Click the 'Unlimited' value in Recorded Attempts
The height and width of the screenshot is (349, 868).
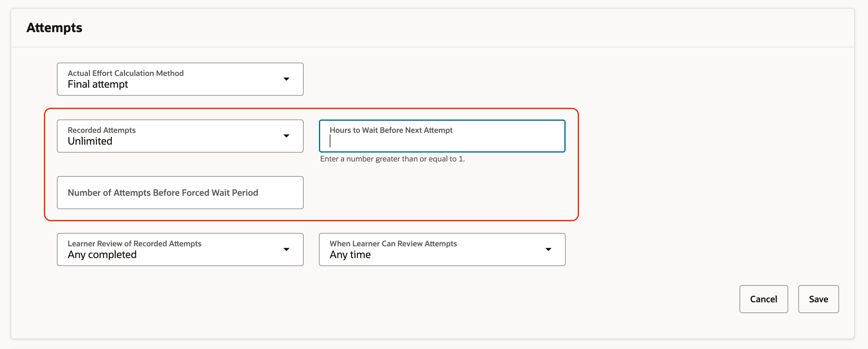coord(90,141)
